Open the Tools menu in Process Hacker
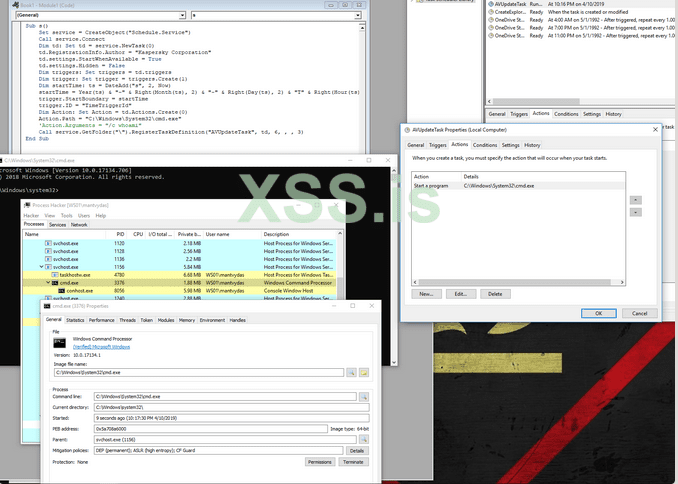Viewport: 678px width, 484px height. click(67, 215)
